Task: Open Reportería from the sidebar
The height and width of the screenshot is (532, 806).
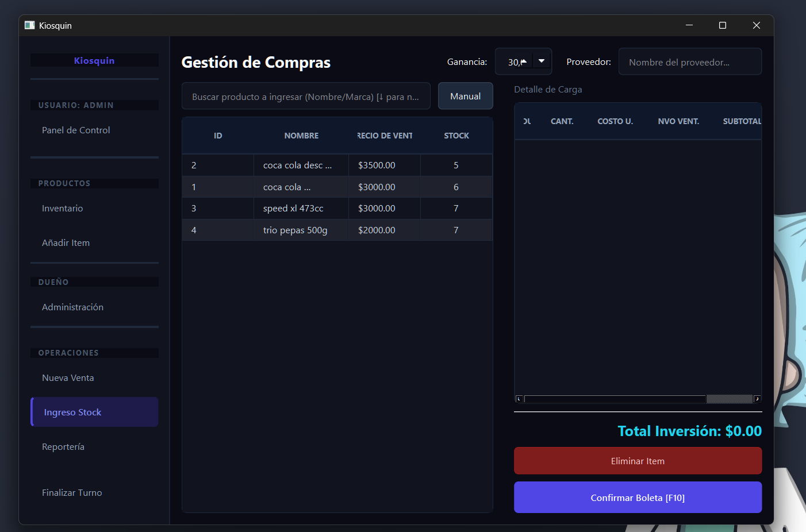Action: pyautogui.click(x=63, y=446)
